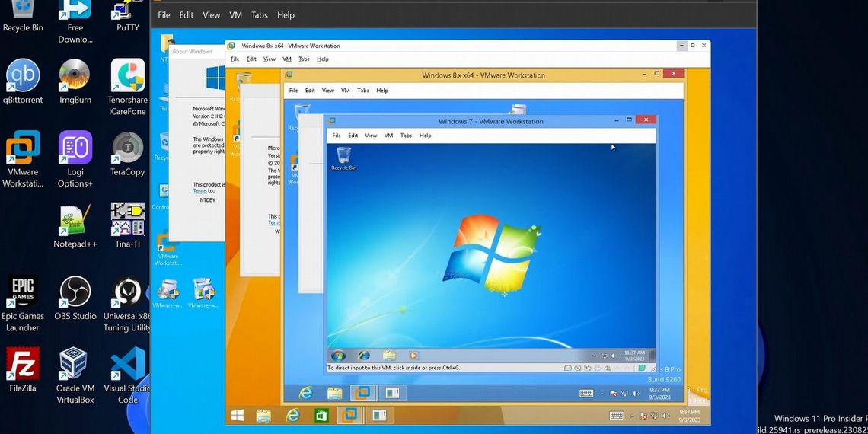Open File Explorer on the orange Windows 8.1 taskbar
The height and width of the screenshot is (434, 868).
click(x=263, y=415)
